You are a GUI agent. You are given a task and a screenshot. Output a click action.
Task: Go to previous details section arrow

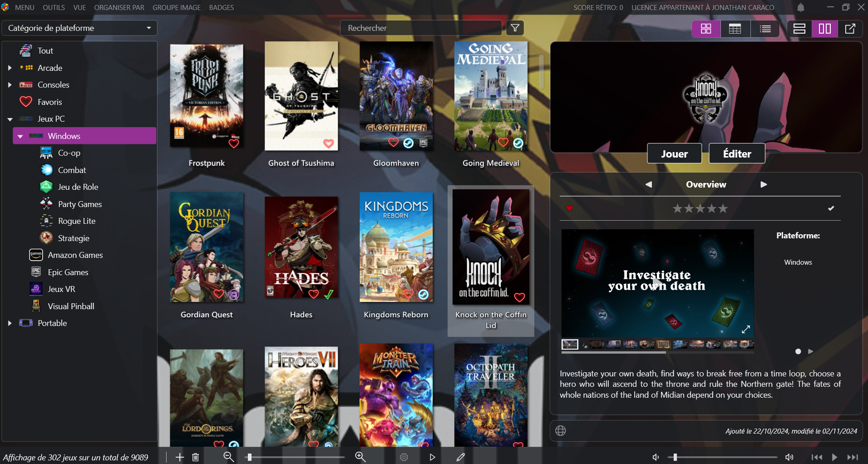(649, 184)
